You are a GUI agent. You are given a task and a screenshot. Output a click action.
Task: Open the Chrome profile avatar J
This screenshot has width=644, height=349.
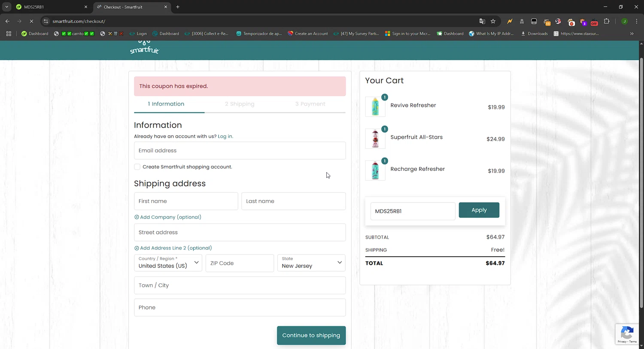pos(624,21)
